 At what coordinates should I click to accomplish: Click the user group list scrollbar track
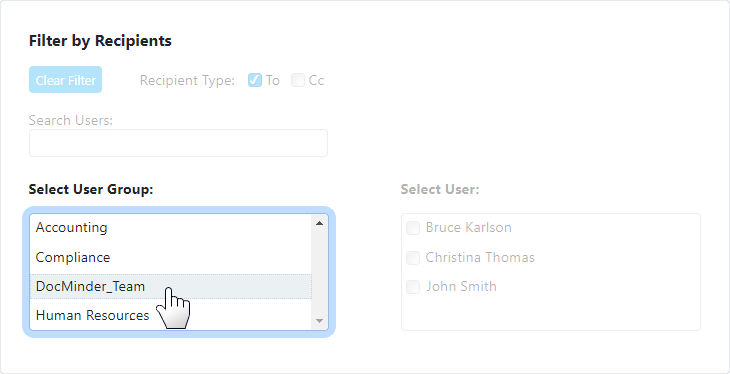319,272
